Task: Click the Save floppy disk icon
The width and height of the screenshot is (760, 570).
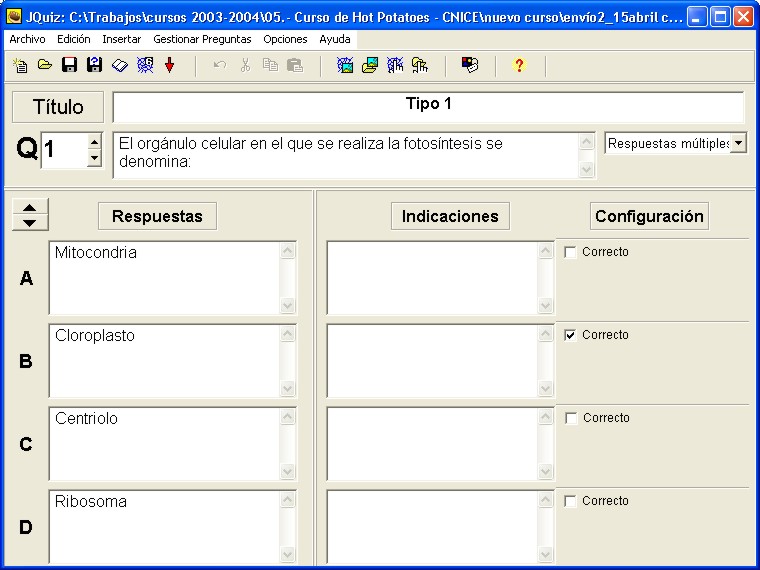Action: coord(70,66)
